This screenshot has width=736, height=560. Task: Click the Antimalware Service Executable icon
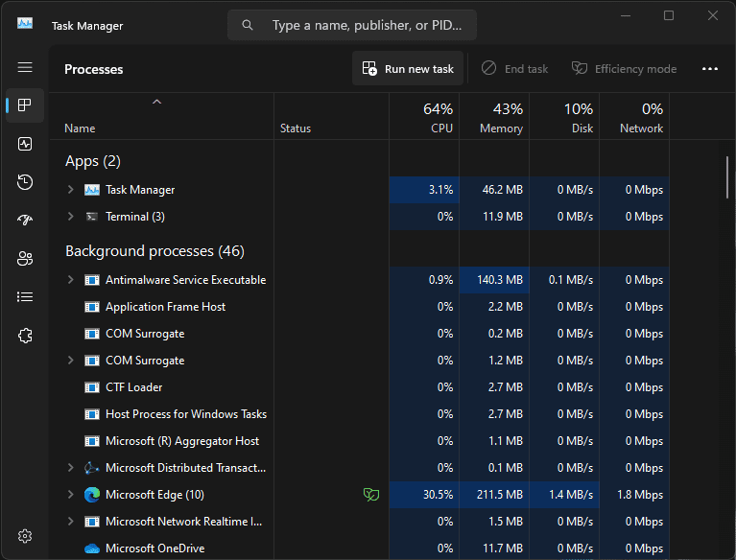91,280
